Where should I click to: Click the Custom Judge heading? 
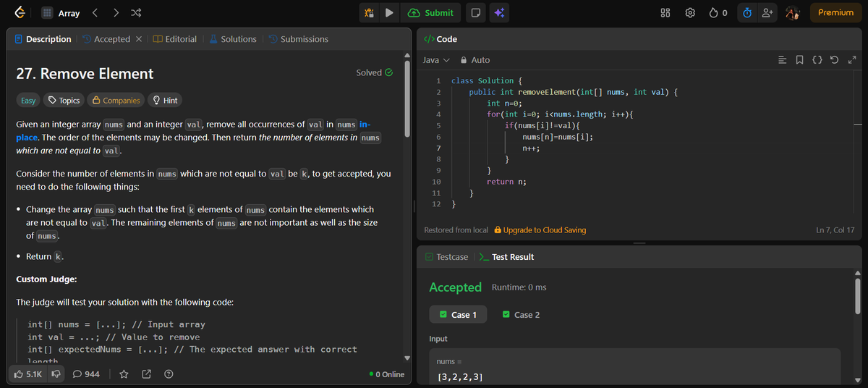click(x=46, y=279)
